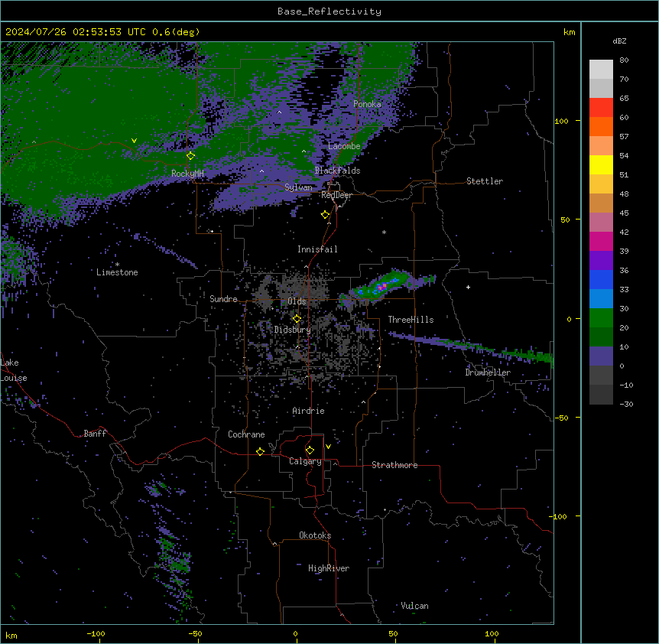Image resolution: width=659 pixels, height=644 pixels.
Task: Click the 100 tick label on right axis
Action: 561,121
